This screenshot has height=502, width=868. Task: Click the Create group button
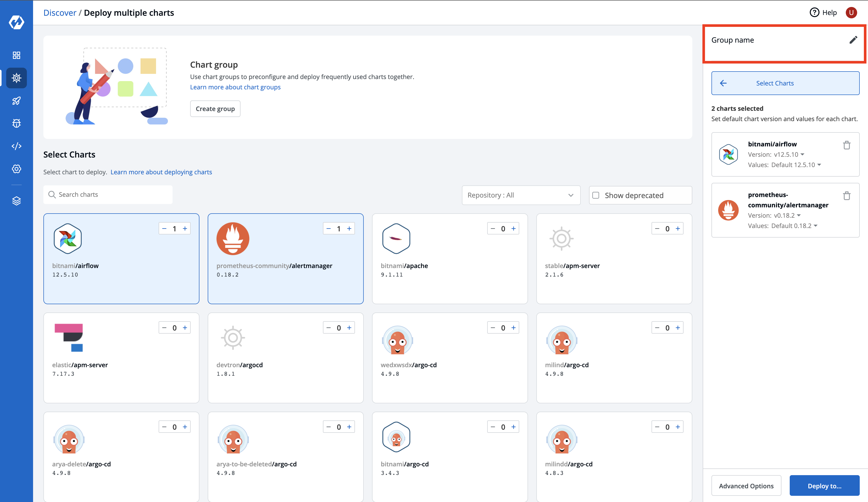click(x=215, y=109)
